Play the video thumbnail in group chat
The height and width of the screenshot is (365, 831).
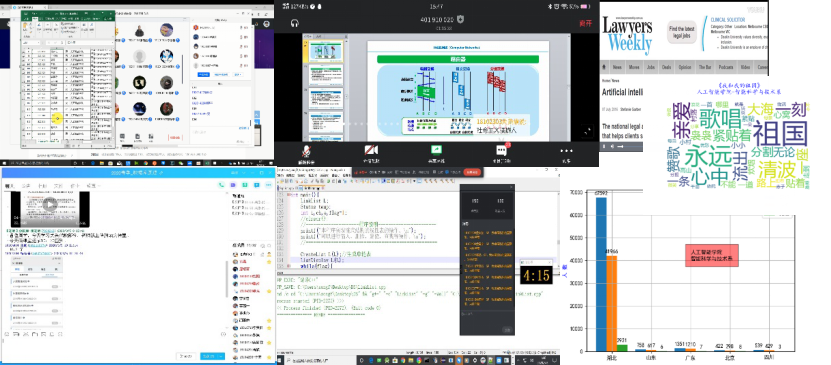(x=50, y=204)
